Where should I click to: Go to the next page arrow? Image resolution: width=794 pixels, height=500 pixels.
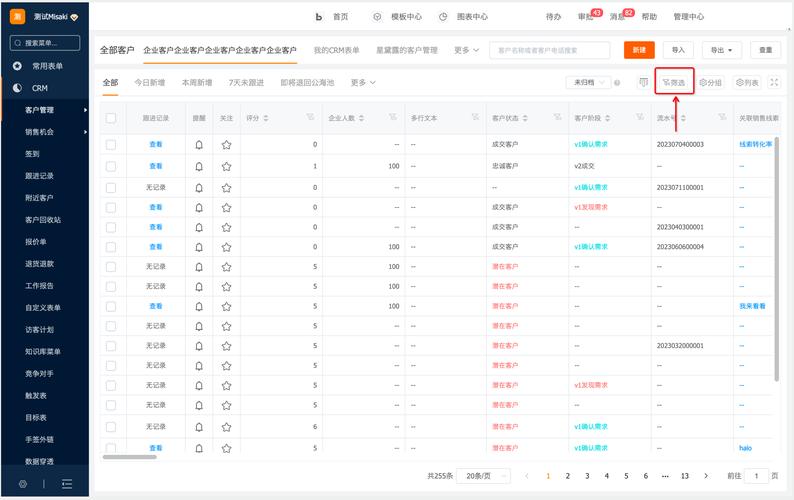pos(706,476)
